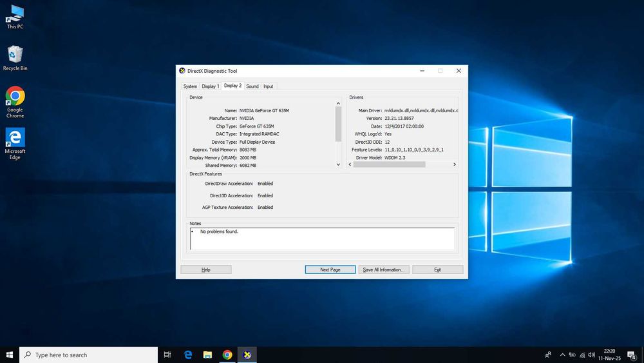
Task: Minimize the DirectX Diagnostic Tool window
Action: pos(422,71)
